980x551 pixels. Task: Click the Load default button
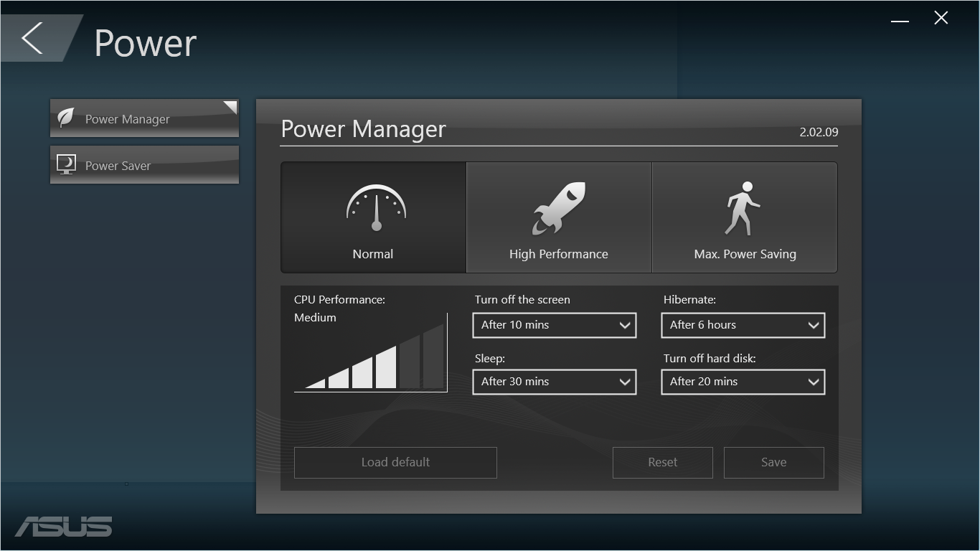click(395, 463)
